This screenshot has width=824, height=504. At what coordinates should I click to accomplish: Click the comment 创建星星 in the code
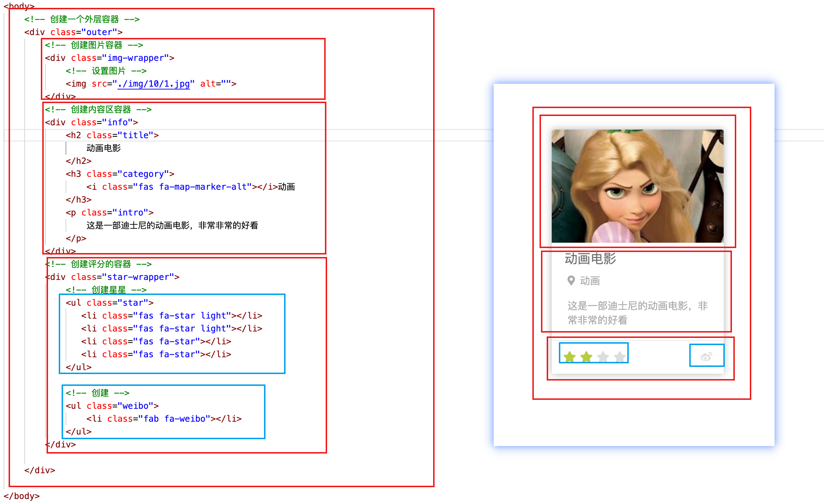pos(106,290)
